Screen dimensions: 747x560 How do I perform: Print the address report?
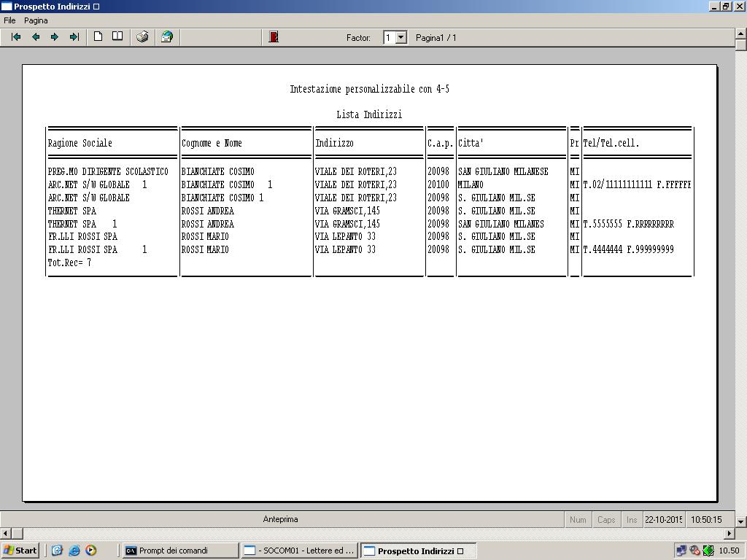(x=142, y=36)
